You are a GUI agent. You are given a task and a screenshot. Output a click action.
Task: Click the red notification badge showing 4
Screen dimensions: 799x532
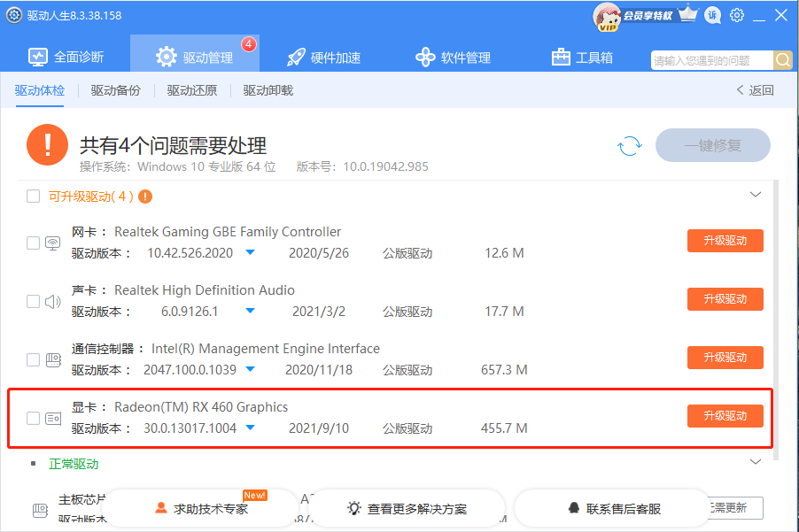click(x=249, y=44)
